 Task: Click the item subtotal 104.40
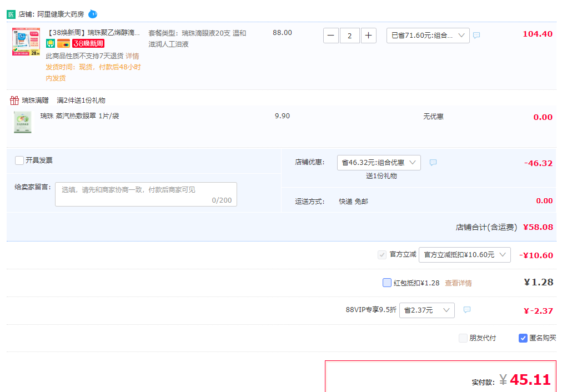(537, 34)
